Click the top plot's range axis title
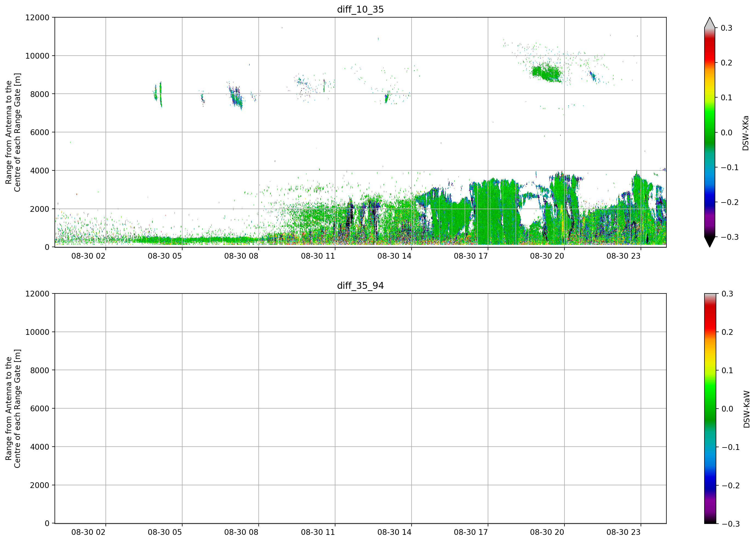This screenshot has width=756, height=542. click(13, 132)
